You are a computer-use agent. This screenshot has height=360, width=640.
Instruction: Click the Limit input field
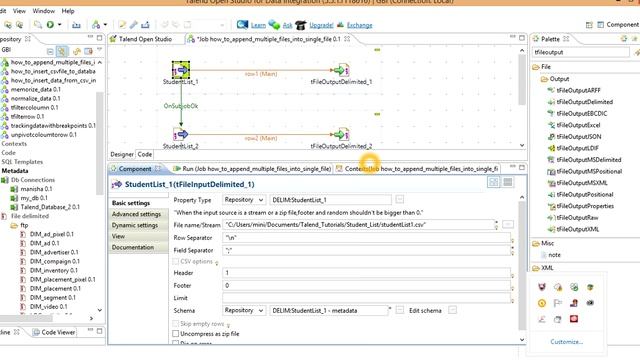click(366, 298)
